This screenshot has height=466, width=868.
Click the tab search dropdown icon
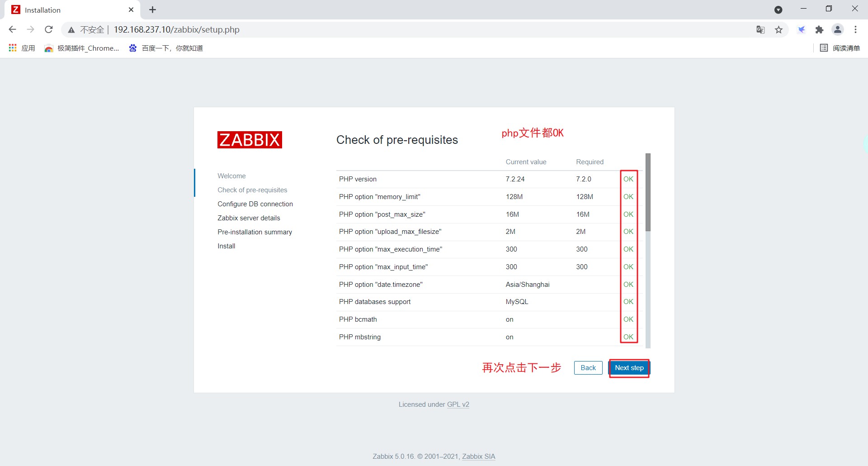point(778,10)
